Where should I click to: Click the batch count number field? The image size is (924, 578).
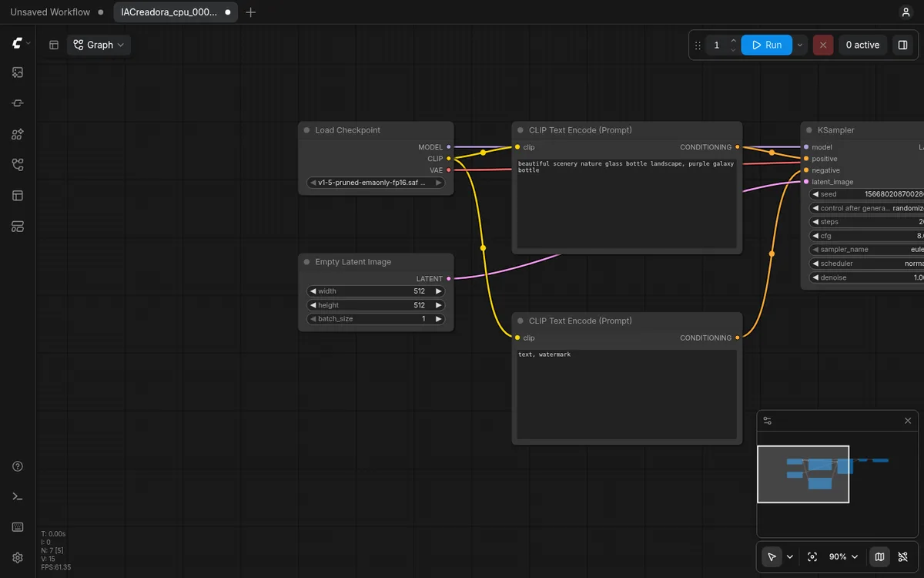click(716, 45)
